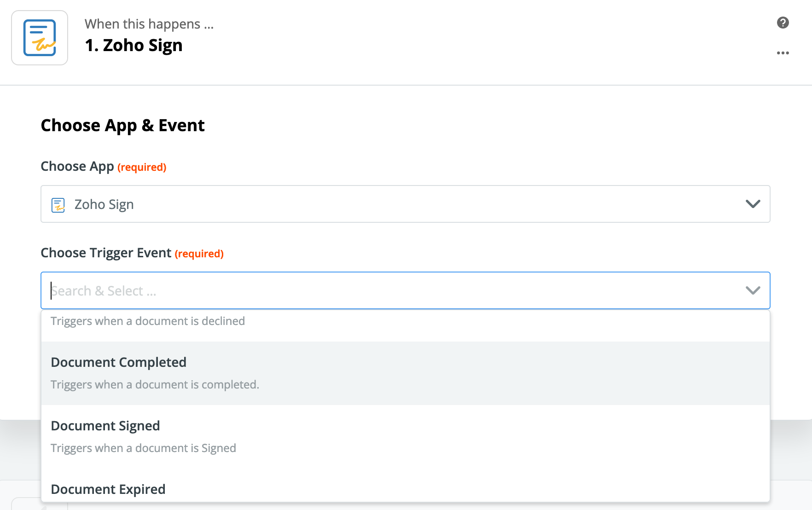The image size is (812, 510).
Task: Click the three-dot options icon for step 1
Action: coord(783,52)
